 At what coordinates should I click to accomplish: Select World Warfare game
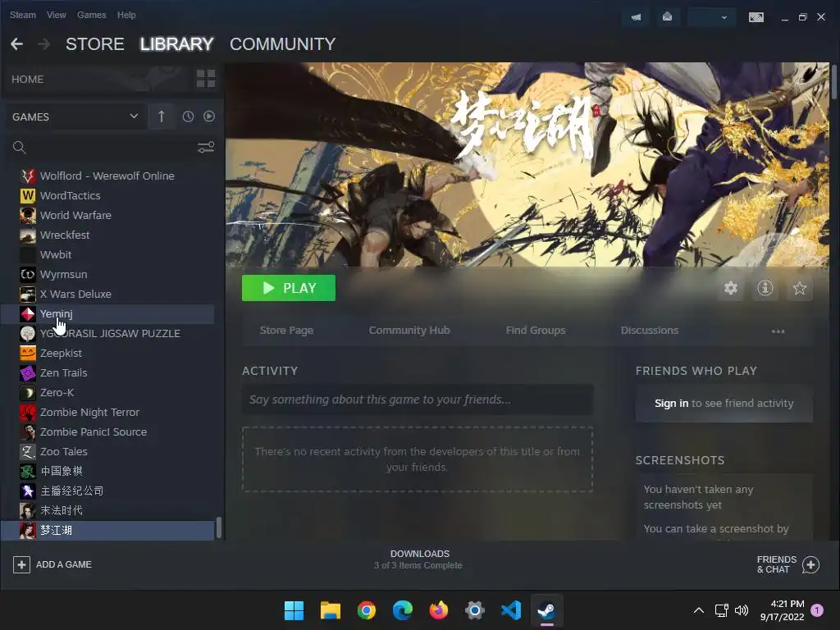(x=107, y=216)
